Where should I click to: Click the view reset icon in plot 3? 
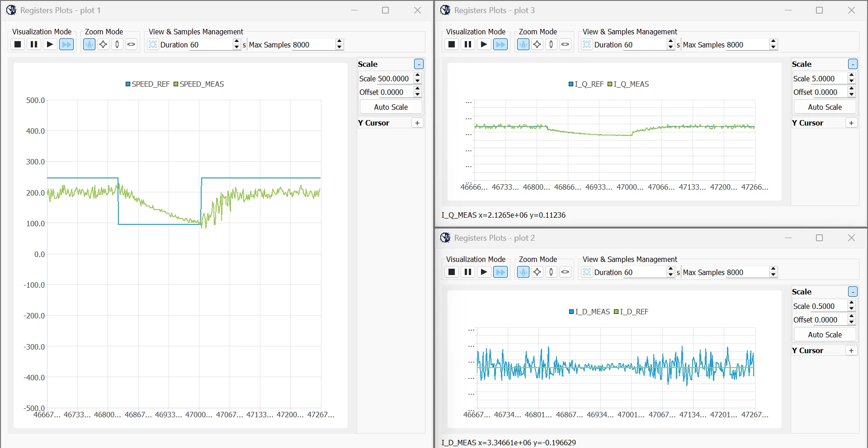[587, 44]
